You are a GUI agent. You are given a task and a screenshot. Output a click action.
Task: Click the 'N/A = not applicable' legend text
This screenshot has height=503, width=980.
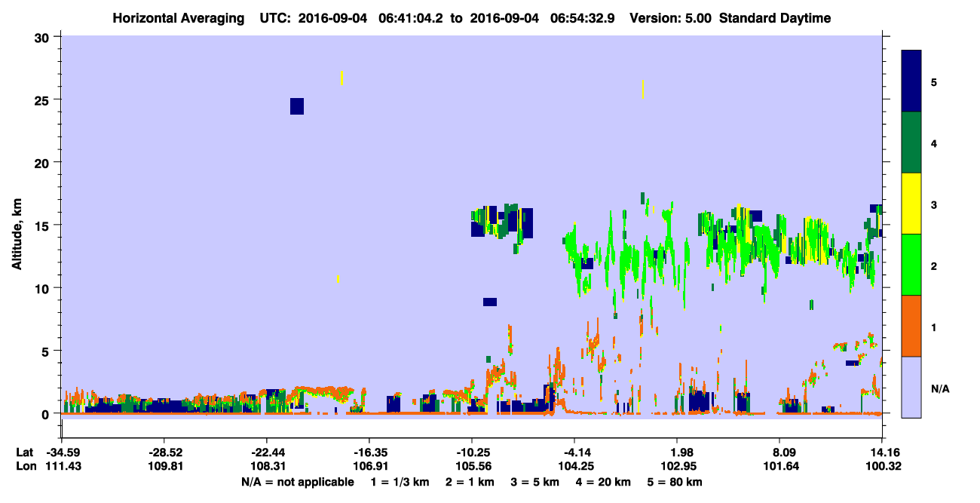[x=297, y=482]
